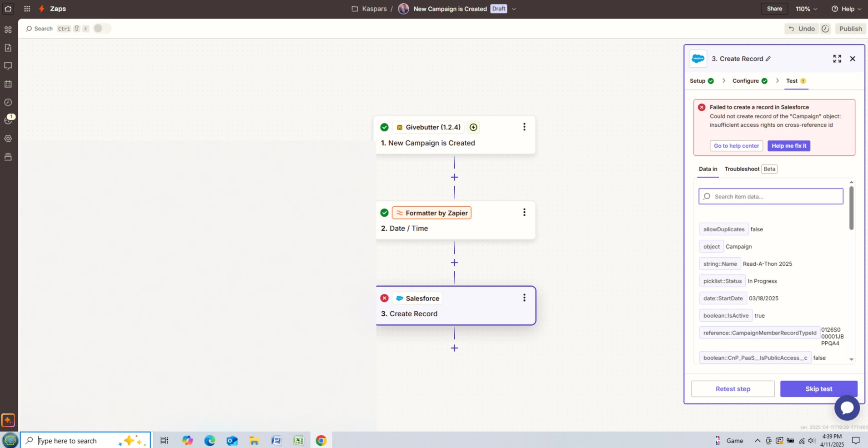The image size is (868, 448).
Task: Select the Givebutter New Campaign is Created step
Action: 456,135
